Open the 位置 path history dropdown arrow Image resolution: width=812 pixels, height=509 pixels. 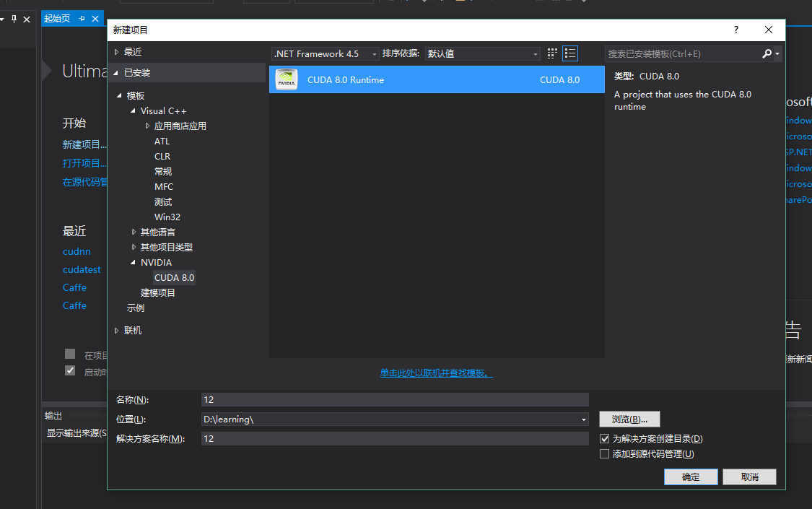pos(582,419)
